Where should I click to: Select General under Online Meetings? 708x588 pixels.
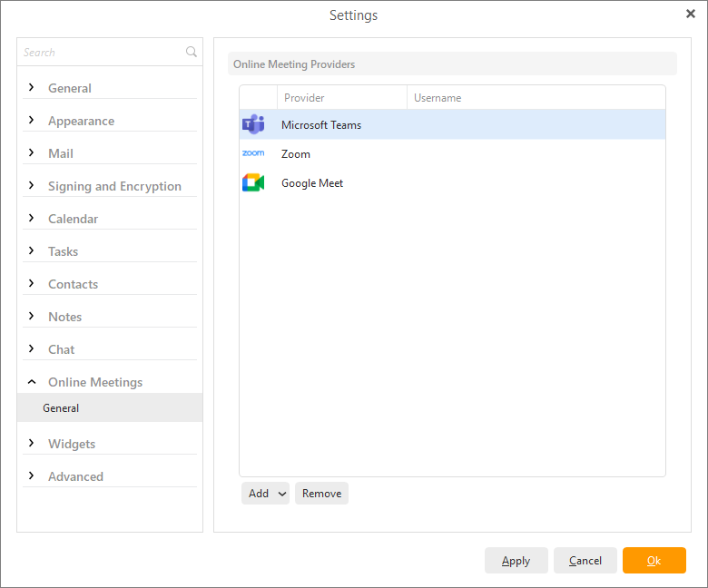point(61,408)
